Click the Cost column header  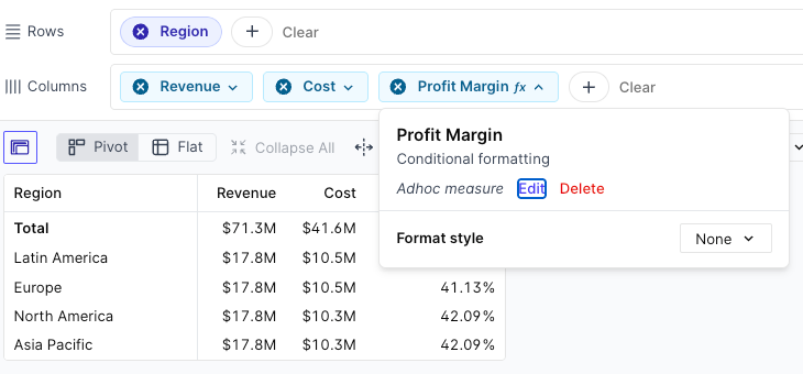pyautogui.click(x=340, y=193)
